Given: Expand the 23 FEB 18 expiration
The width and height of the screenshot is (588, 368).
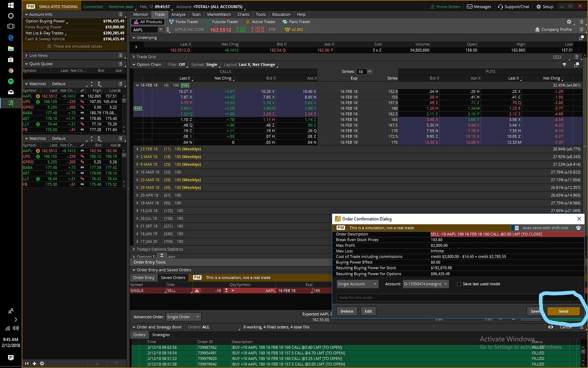Looking at the screenshot, I should click(x=137, y=149).
